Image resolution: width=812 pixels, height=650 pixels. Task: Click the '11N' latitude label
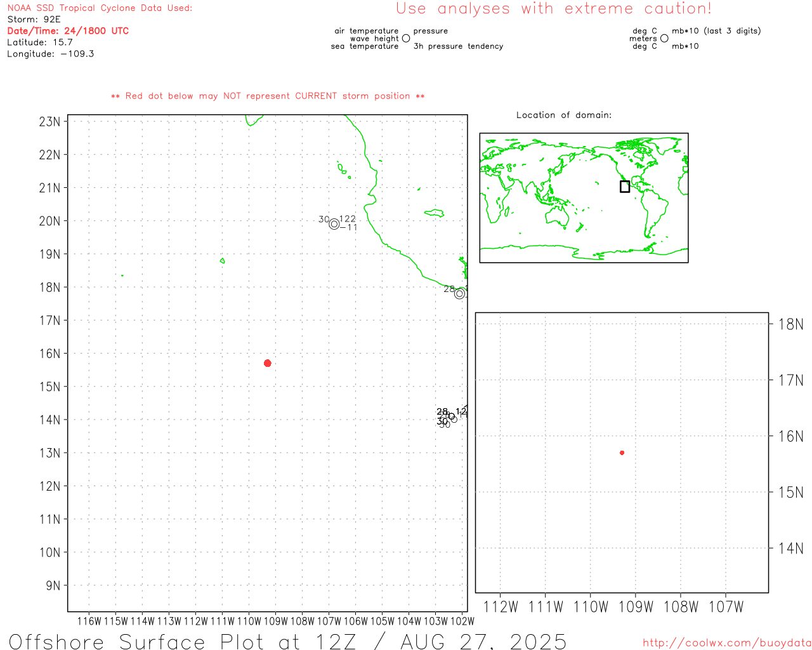50,519
